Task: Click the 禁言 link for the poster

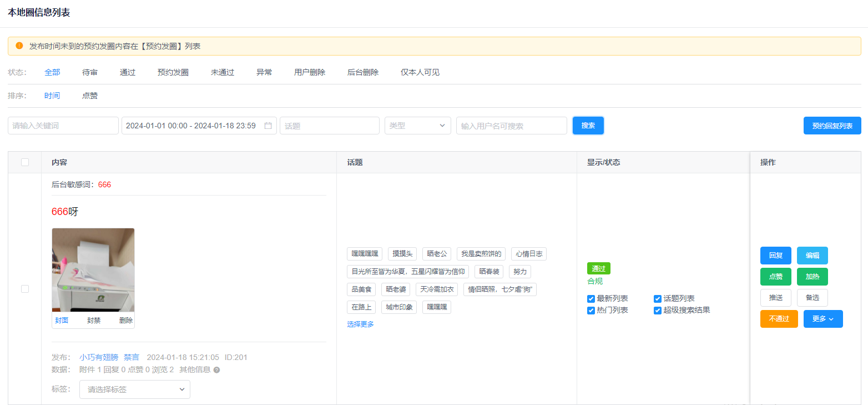Action: (132, 357)
